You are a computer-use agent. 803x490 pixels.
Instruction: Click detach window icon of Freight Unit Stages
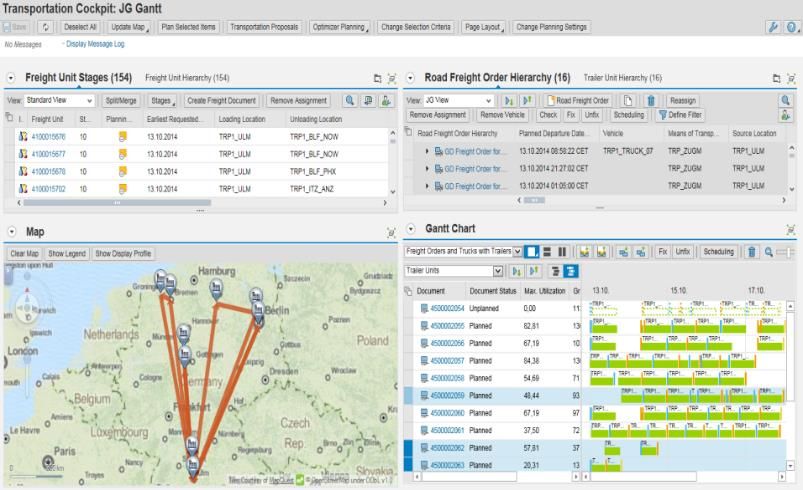(377, 78)
